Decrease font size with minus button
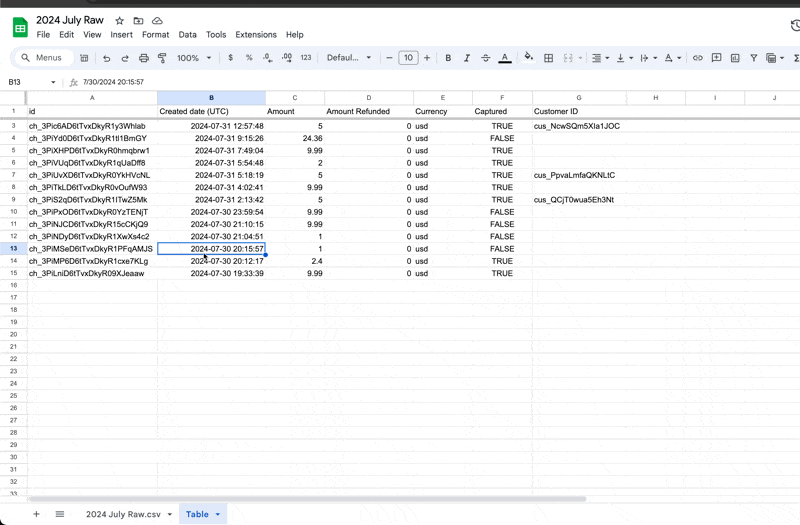The image size is (800, 525). click(x=389, y=58)
